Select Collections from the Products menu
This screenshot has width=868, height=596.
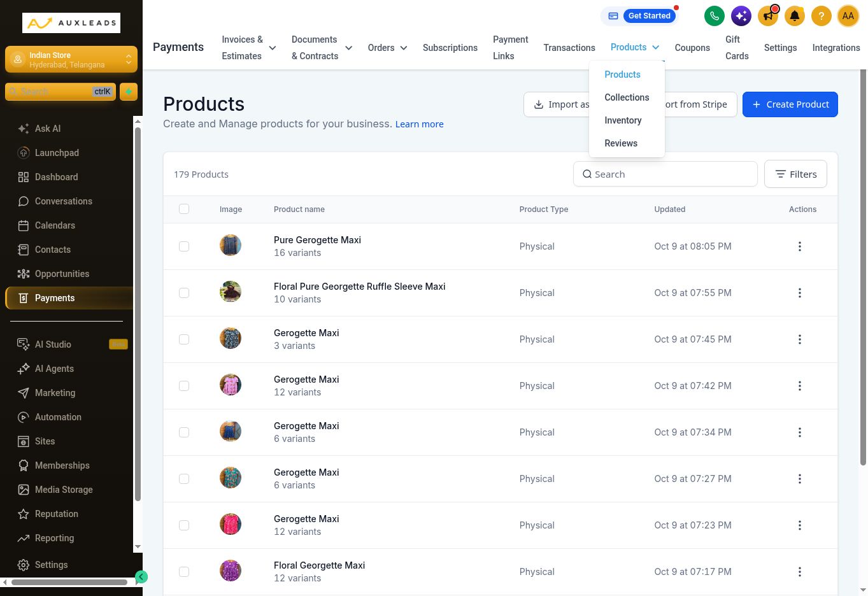627,97
